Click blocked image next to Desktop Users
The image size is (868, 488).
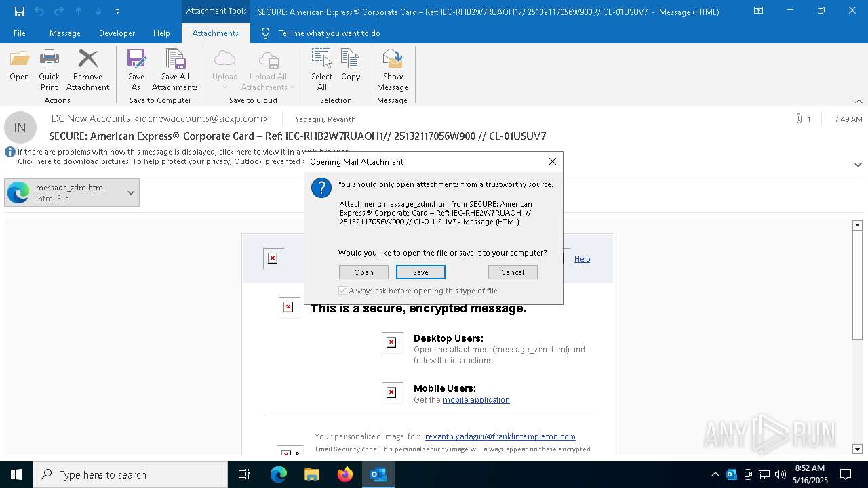pyautogui.click(x=392, y=343)
